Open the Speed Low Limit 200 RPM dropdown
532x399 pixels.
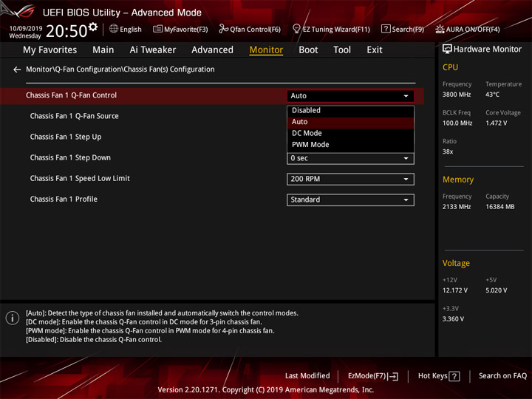(x=350, y=179)
